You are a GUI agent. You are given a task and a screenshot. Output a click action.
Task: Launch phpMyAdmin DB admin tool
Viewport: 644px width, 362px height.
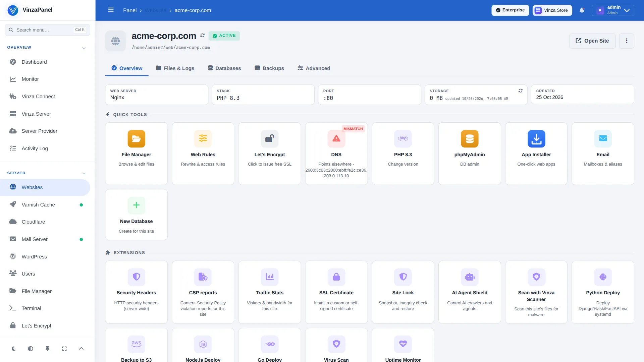coord(470,154)
